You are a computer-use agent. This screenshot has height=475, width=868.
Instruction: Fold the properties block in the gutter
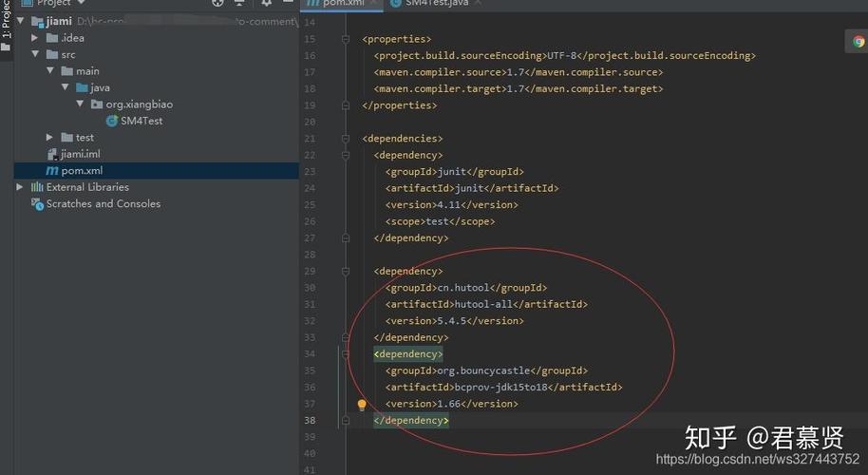(x=346, y=39)
